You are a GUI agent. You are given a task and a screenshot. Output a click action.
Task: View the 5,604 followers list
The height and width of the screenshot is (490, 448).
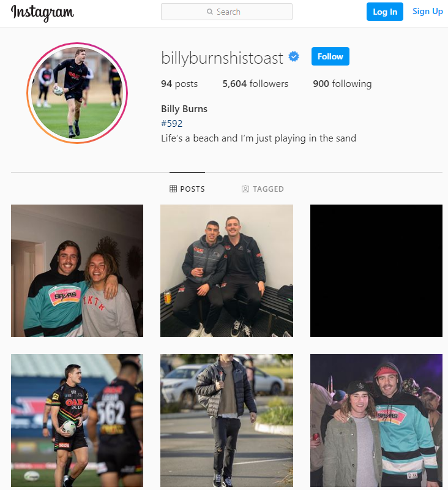pyautogui.click(x=255, y=84)
